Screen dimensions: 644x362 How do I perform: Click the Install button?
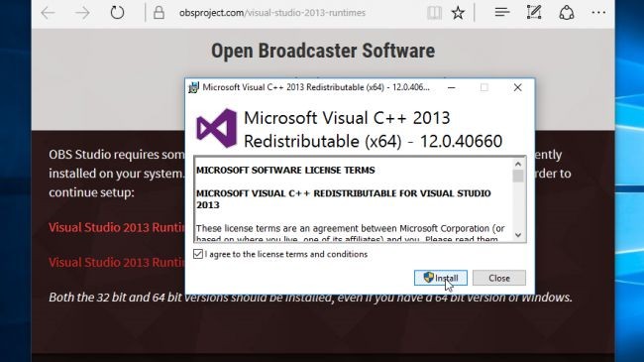pos(441,278)
